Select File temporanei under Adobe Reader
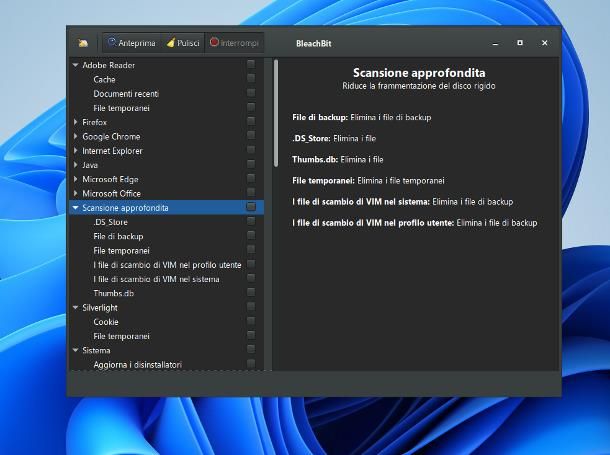610x455 pixels. [x=167, y=108]
